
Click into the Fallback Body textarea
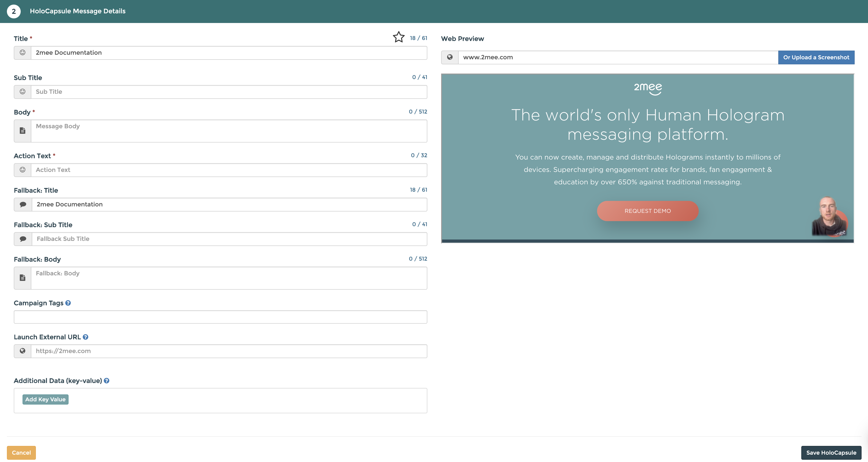coord(229,278)
